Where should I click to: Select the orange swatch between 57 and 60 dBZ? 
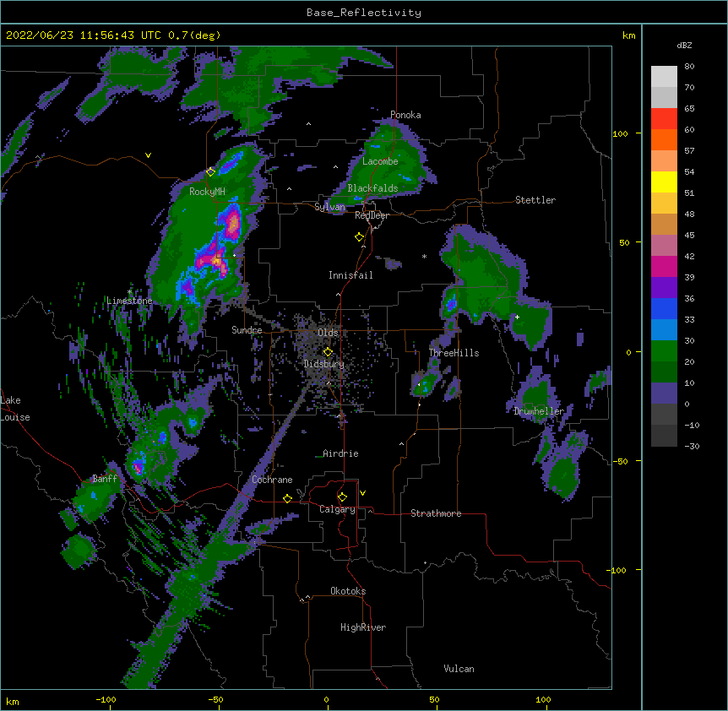coord(664,140)
